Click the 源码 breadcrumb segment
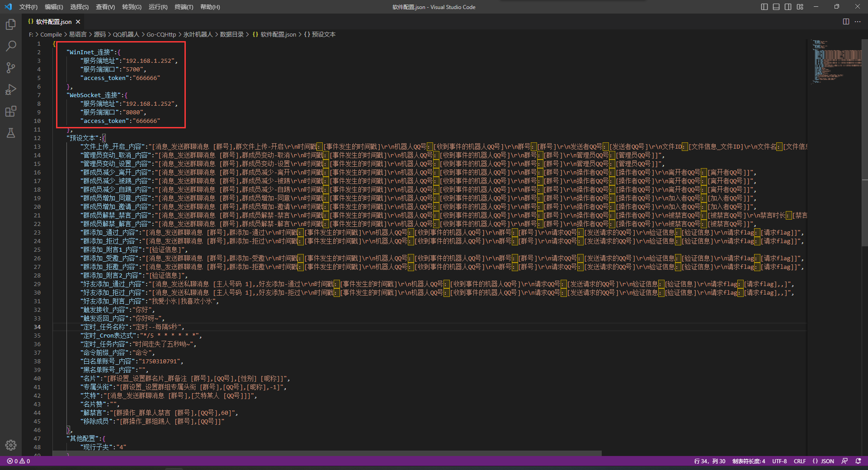Screen dimensions: 868x470 [x=99, y=34]
